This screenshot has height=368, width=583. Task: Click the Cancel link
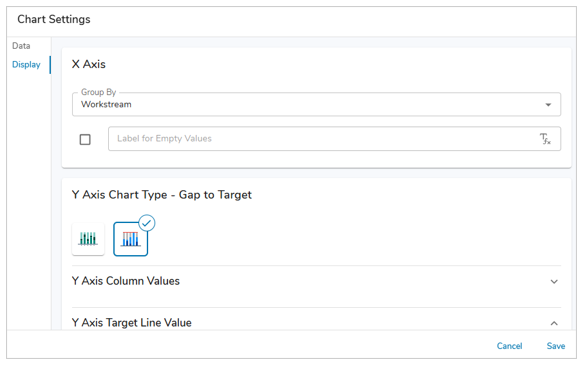(509, 346)
